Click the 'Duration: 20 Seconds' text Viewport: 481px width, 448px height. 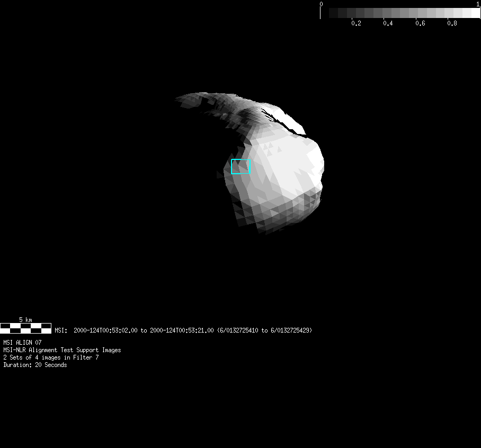point(35,365)
